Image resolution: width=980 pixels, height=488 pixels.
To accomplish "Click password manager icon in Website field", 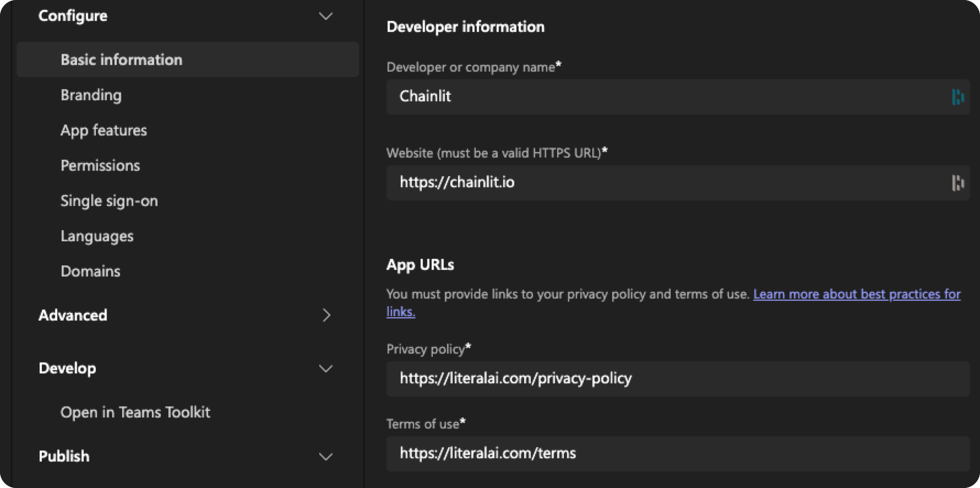I will (x=957, y=183).
